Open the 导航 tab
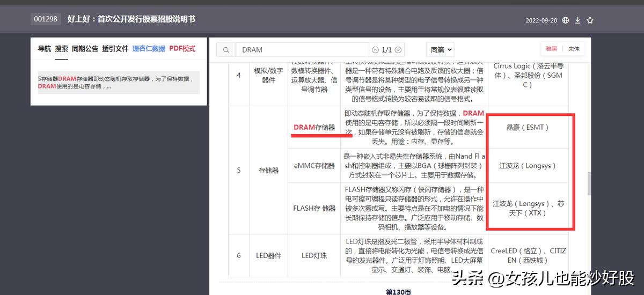The height and width of the screenshot is (295, 644). [x=45, y=48]
